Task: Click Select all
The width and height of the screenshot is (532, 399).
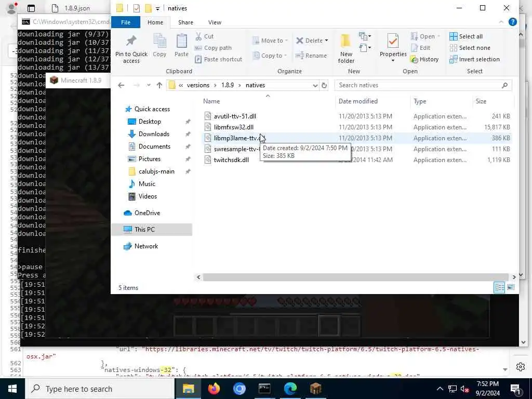Action: click(x=466, y=36)
